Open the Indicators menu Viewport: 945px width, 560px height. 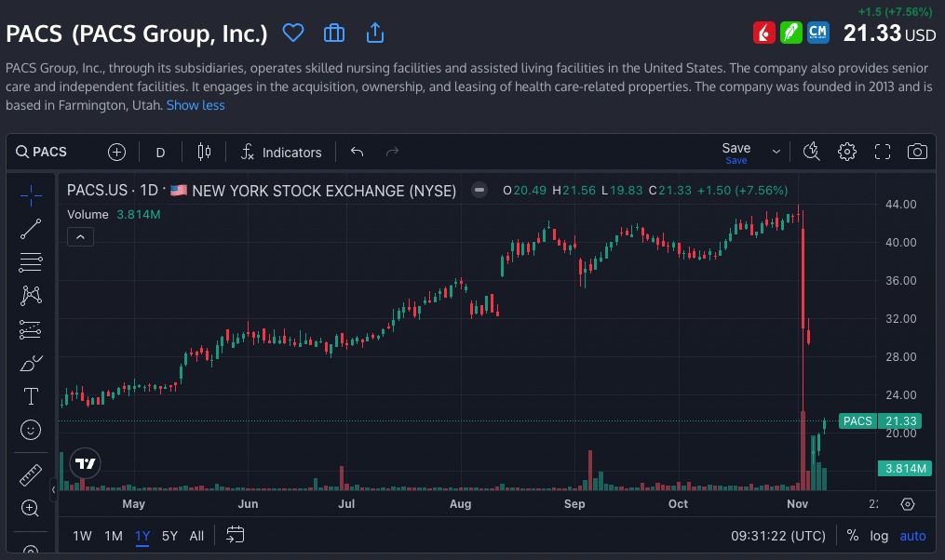(281, 153)
